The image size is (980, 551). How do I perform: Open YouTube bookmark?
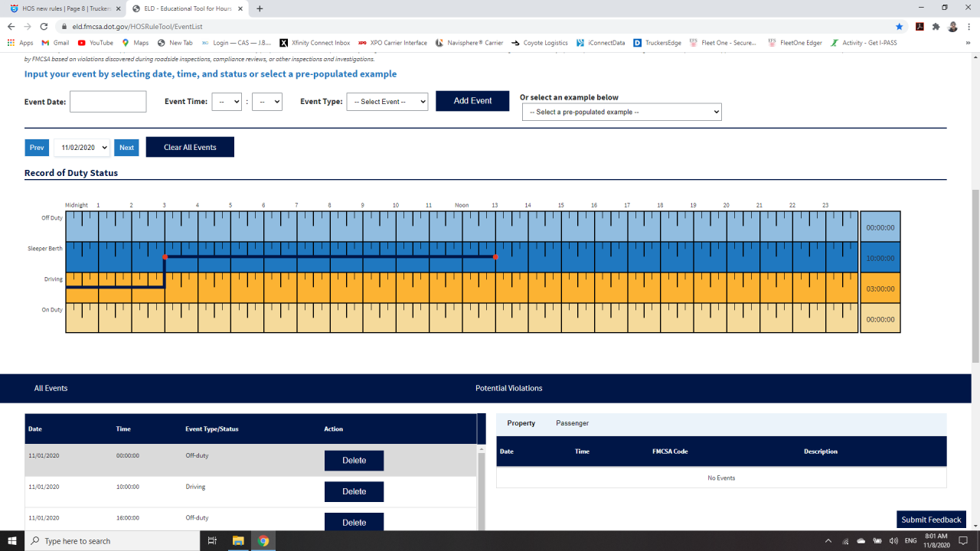(96, 43)
